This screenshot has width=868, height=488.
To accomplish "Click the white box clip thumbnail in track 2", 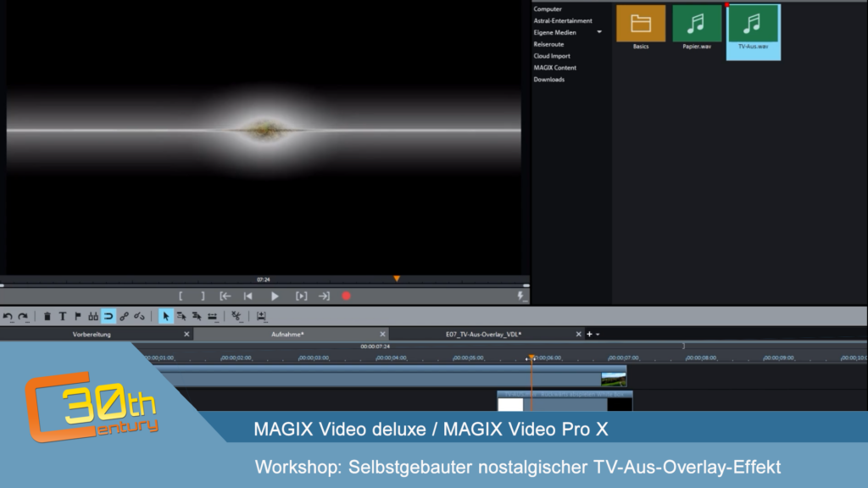I will [510, 404].
